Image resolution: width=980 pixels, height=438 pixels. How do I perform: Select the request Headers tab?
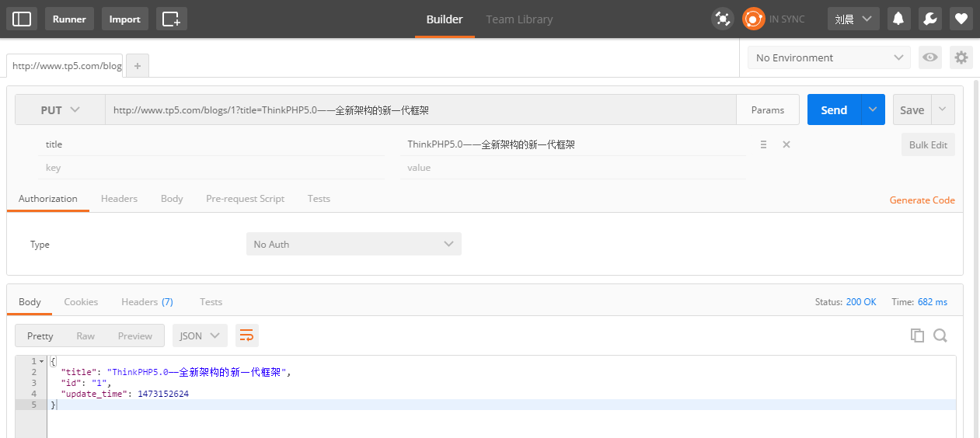(x=119, y=199)
